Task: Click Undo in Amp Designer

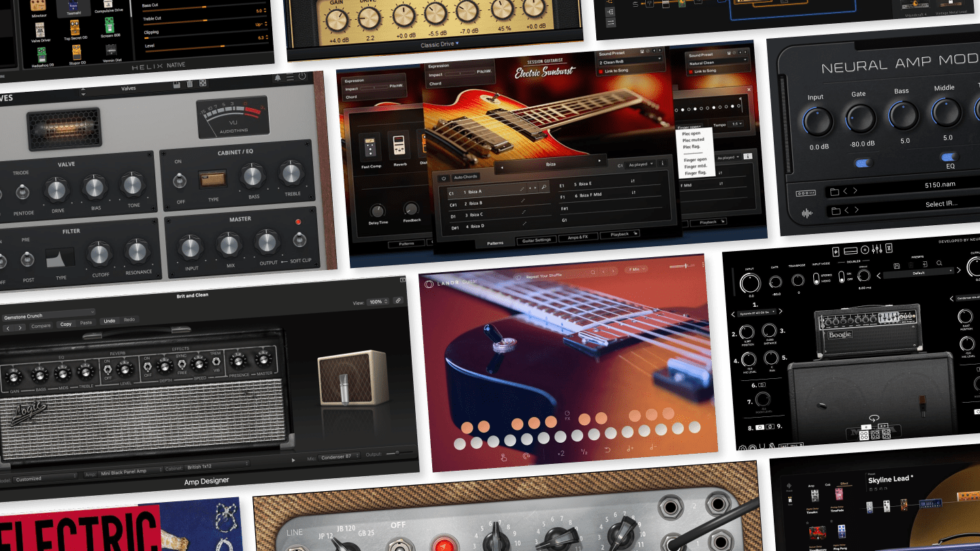Action: (x=109, y=320)
